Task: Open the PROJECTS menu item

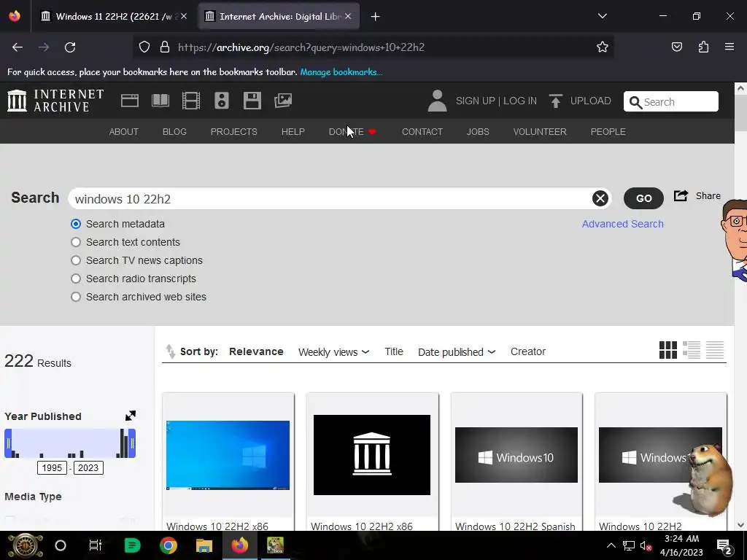Action: (x=234, y=132)
